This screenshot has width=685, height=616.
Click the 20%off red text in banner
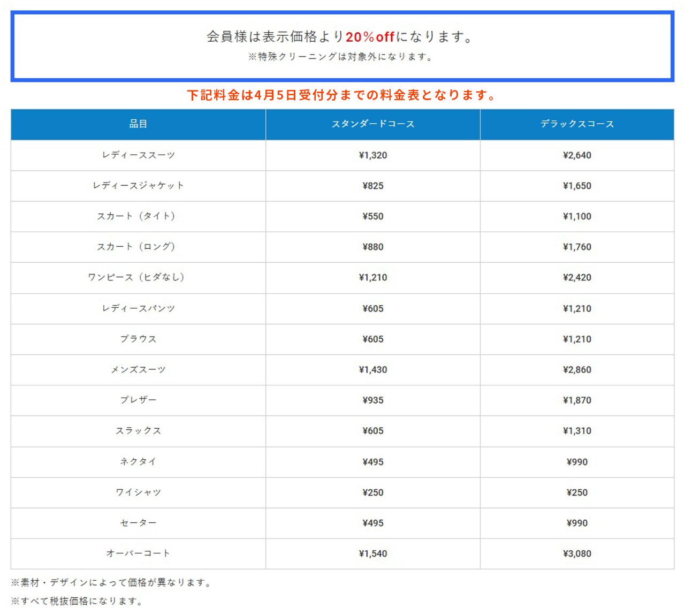[370, 37]
